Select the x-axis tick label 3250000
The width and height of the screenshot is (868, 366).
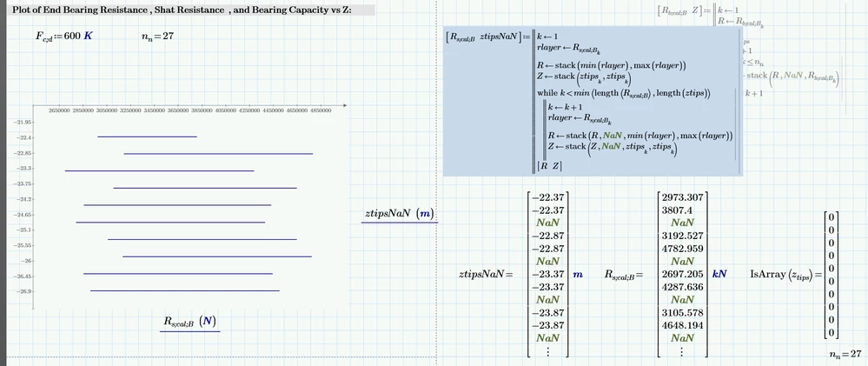click(x=130, y=110)
